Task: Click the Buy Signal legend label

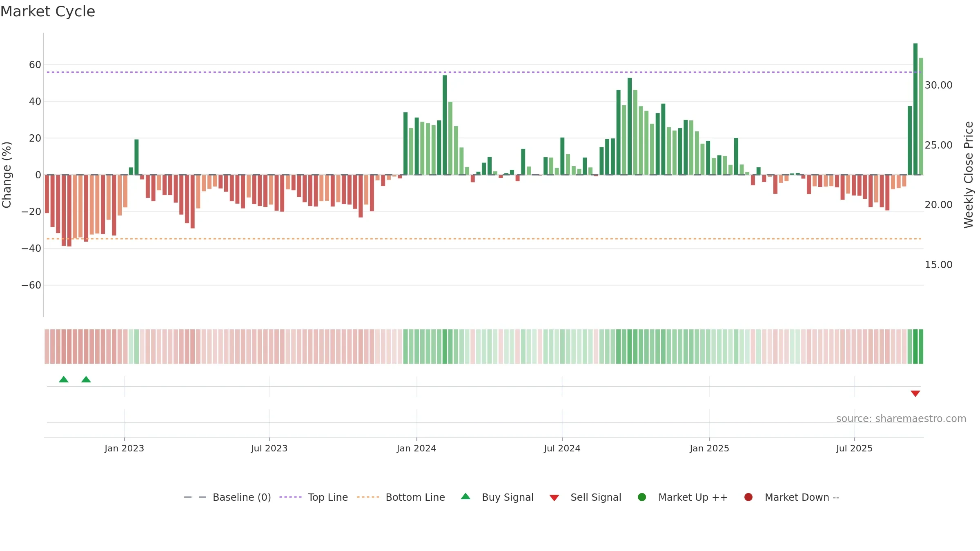Action: click(508, 497)
